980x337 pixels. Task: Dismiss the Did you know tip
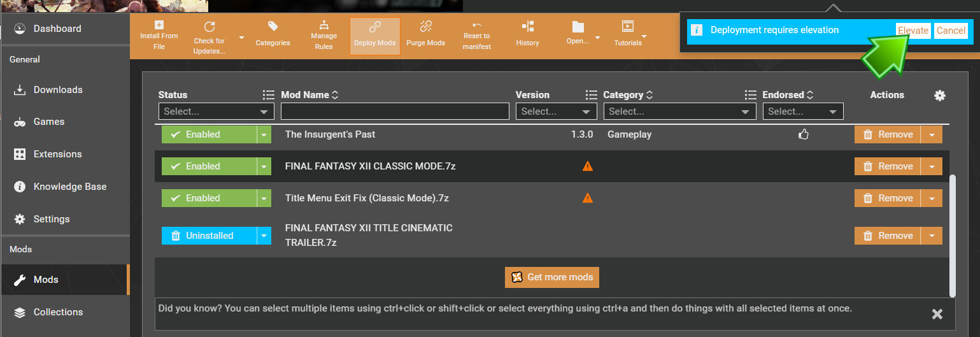pyautogui.click(x=937, y=313)
